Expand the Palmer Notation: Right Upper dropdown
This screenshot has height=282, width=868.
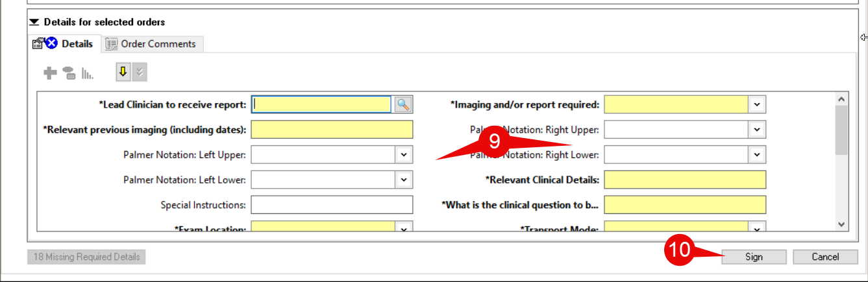(757, 130)
